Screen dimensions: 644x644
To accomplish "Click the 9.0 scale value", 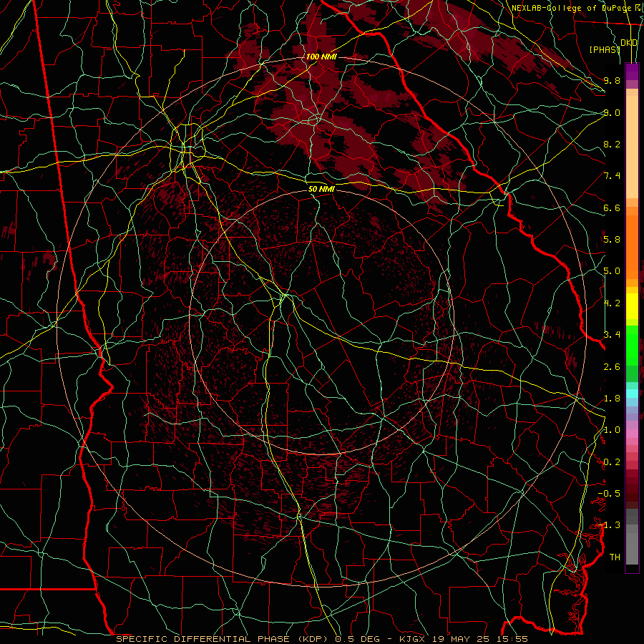I will coord(612,112).
